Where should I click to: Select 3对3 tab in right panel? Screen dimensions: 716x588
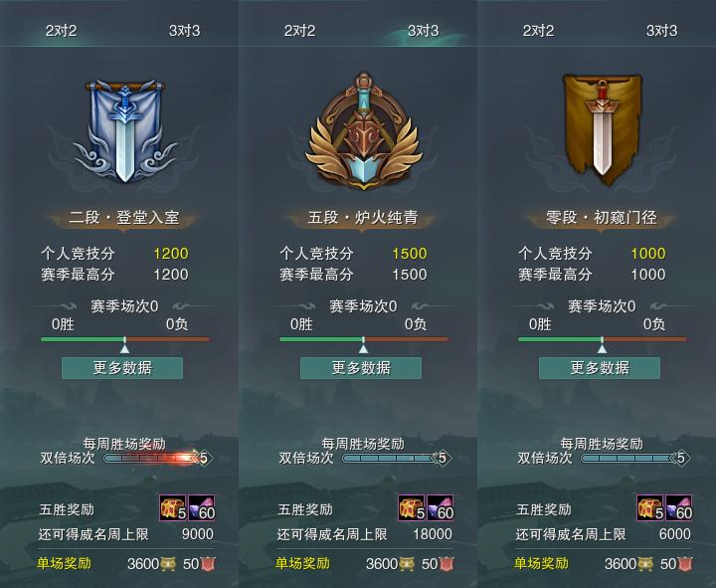661,31
